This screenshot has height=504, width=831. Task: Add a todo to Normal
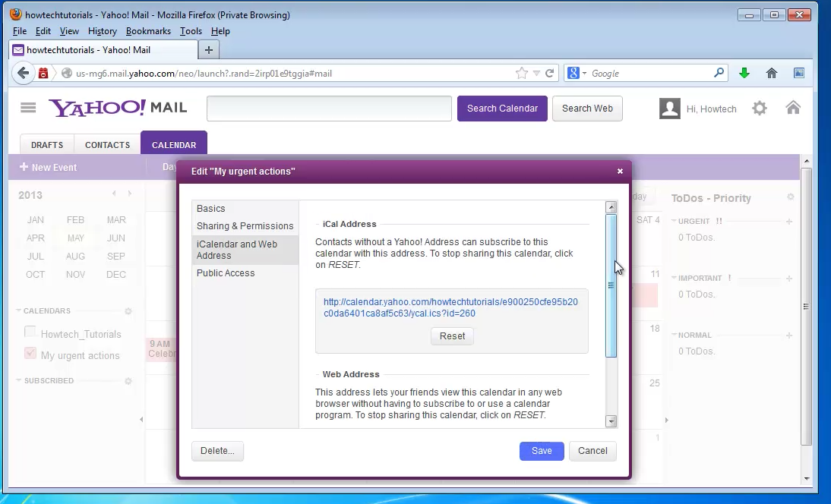(x=789, y=335)
